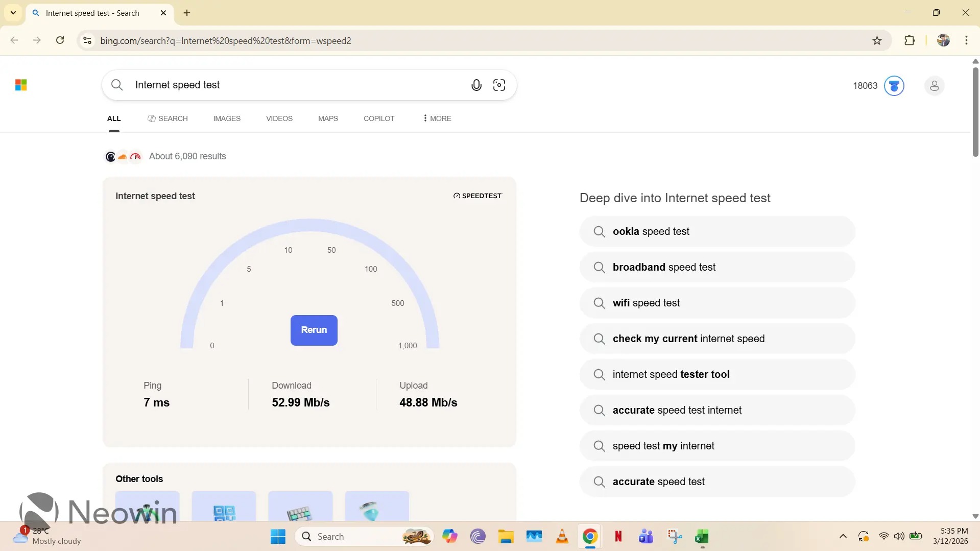Viewport: 980px width, 551px height.
Task: Open the Bing account profile icon
Action: [934, 86]
